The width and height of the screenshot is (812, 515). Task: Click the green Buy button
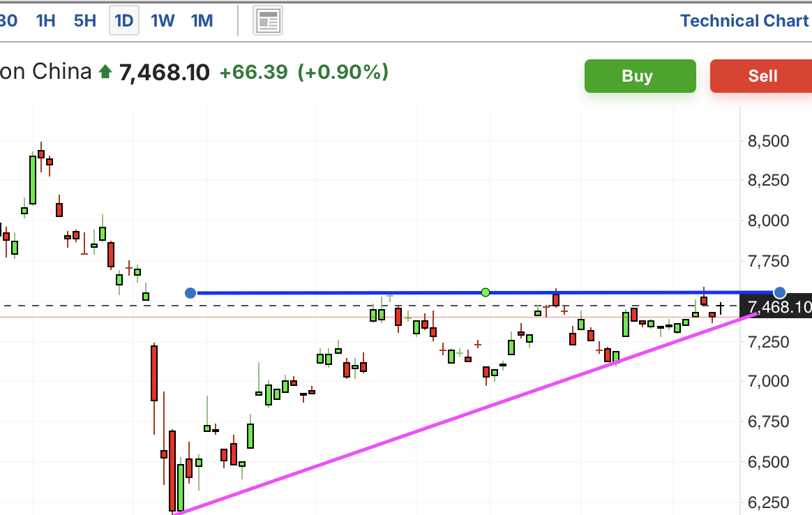(640, 76)
